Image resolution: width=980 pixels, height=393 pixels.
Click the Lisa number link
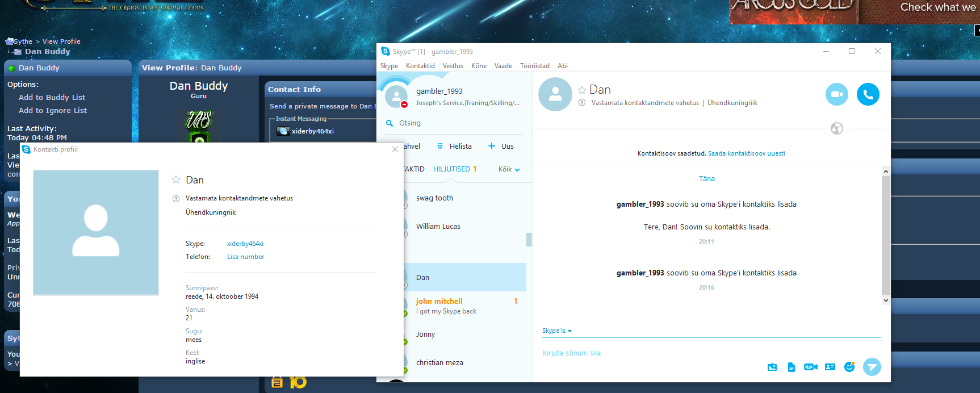tap(246, 257)
